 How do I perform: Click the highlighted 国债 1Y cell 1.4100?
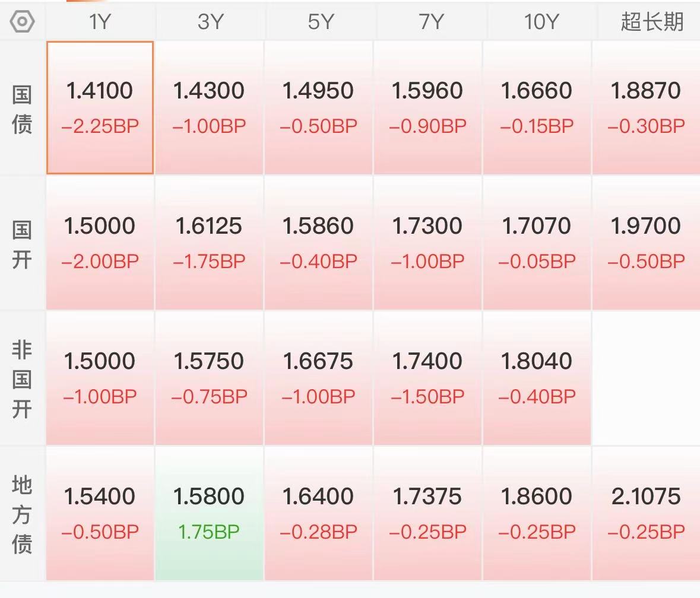(100, 107)
